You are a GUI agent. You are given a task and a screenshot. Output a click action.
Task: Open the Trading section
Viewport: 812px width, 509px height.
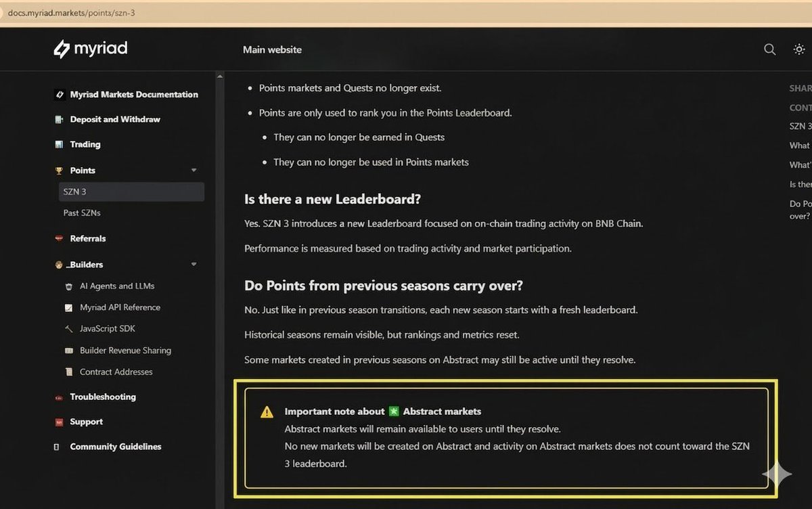[85, 144]
